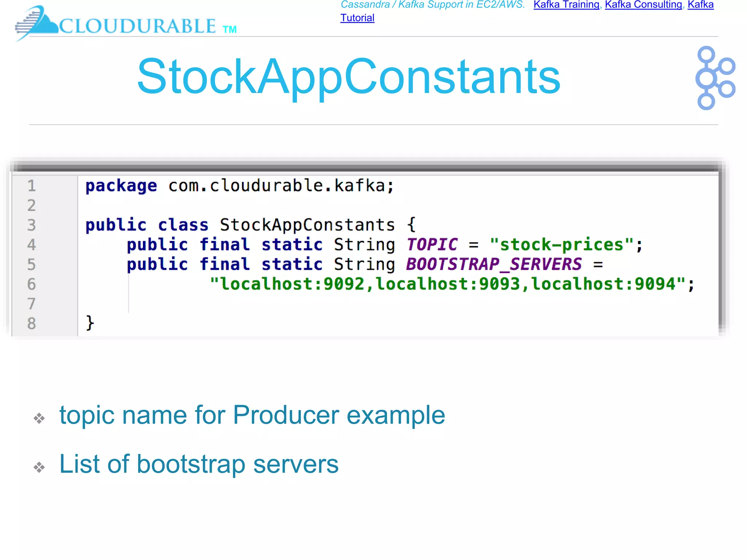The image size is (747, 560).
Task: Click line number 5 in the gutter
Action: [x=32, y=264]
